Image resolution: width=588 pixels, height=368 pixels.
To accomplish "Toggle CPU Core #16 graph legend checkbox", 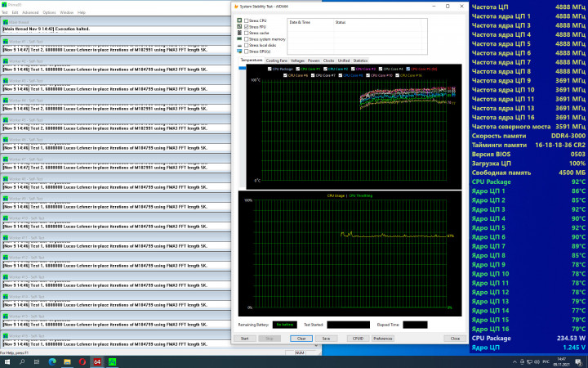I will (x=397, y=75).
